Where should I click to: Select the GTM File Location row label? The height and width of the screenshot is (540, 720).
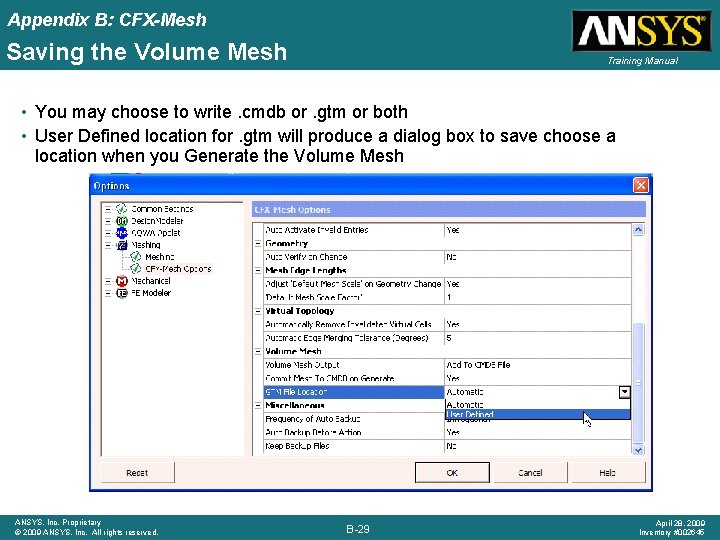pyautogui.click(x=354, y=392)
